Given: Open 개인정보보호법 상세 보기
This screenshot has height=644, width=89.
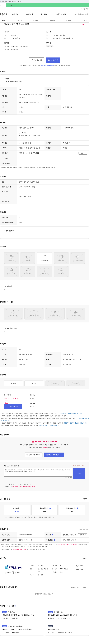Looking at the screenshot, I should click(x=34, y=455).
